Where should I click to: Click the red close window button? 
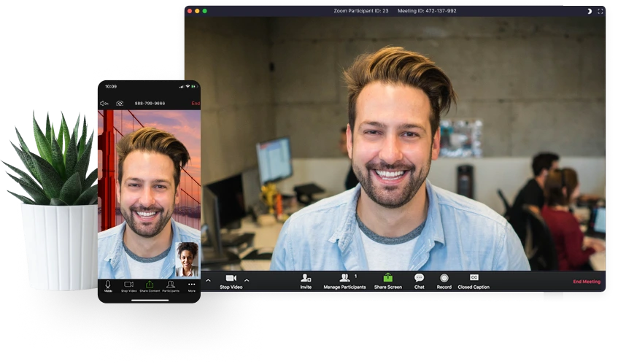190,11
